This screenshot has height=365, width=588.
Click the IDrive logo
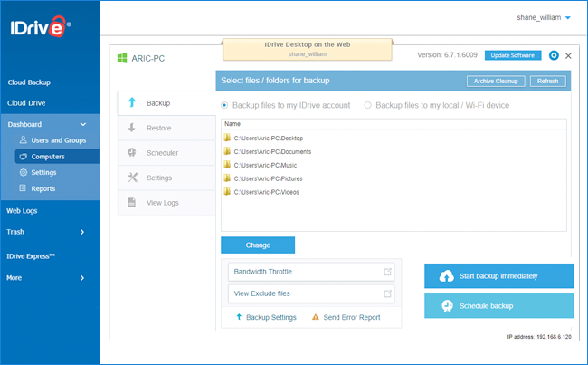(41, 26)
